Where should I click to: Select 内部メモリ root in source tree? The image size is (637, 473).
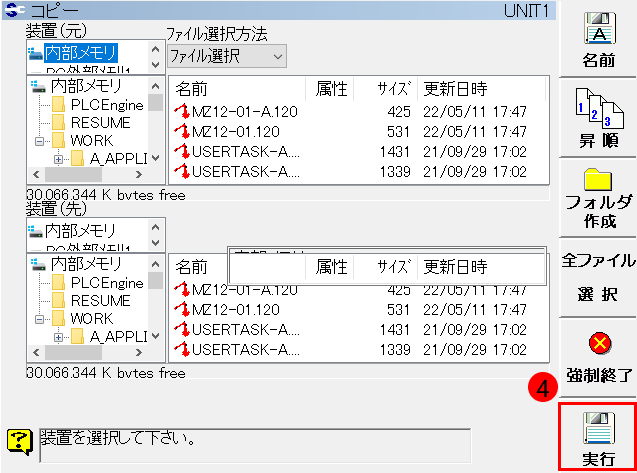click(86, 86)
